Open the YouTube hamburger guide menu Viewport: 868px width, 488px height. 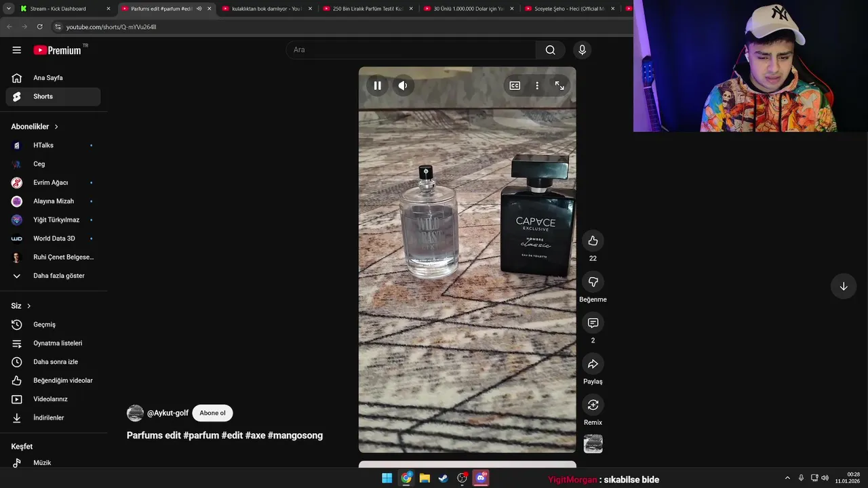pos(17,50)
